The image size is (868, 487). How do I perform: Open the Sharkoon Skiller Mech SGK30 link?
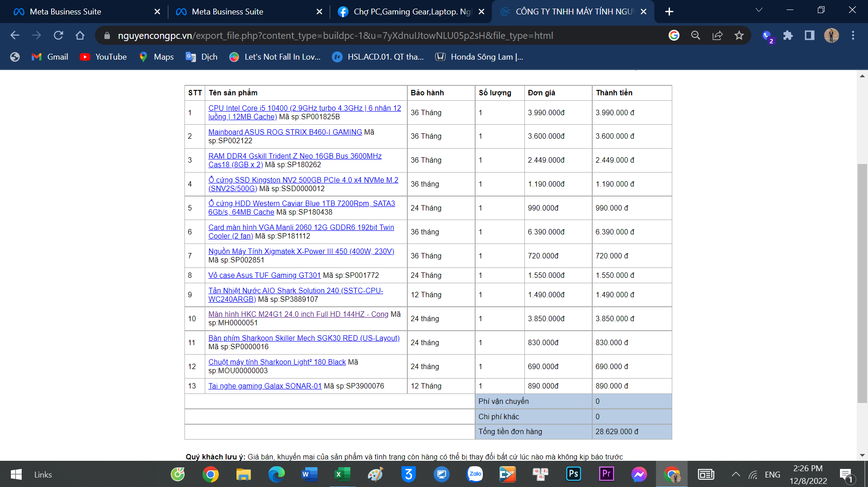coord(304,338)
